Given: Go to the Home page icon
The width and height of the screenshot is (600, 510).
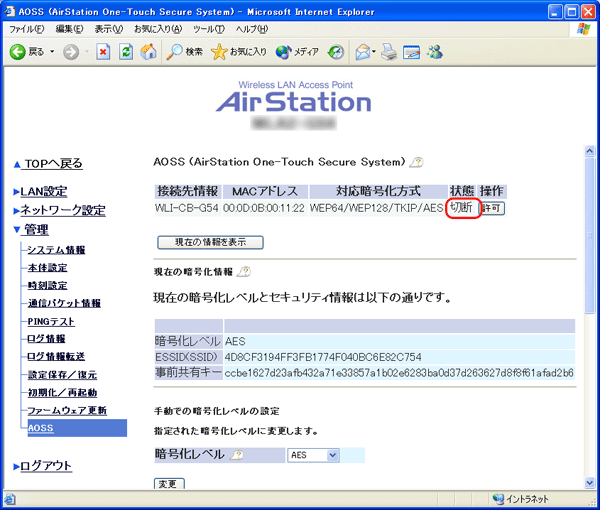Looking at the screenshot, I should pos(148,52).
